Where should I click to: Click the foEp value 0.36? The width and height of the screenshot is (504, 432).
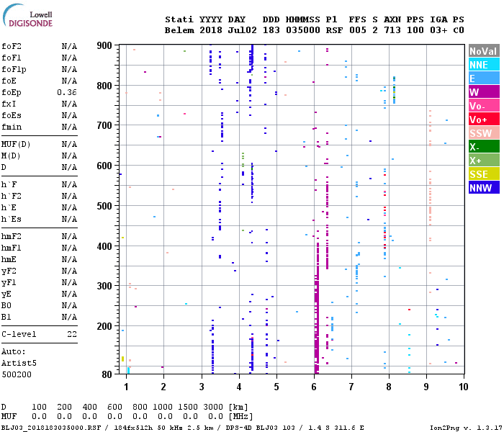(67, 93)
